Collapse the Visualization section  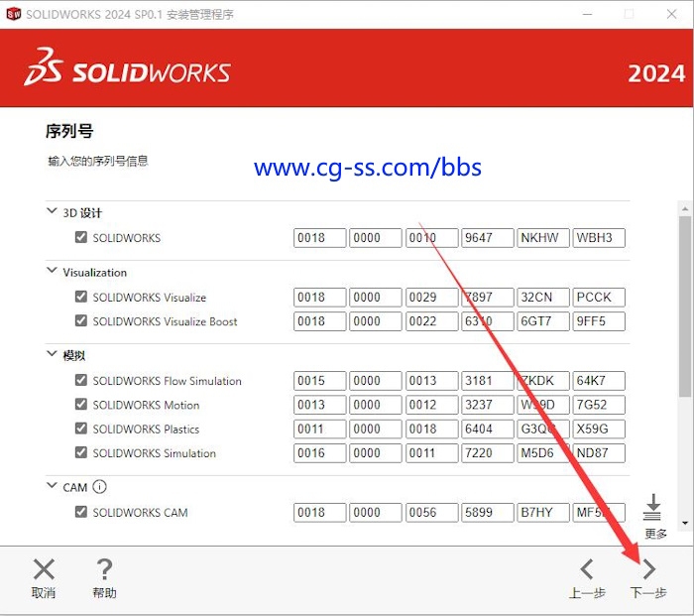[x=52, y=271]
